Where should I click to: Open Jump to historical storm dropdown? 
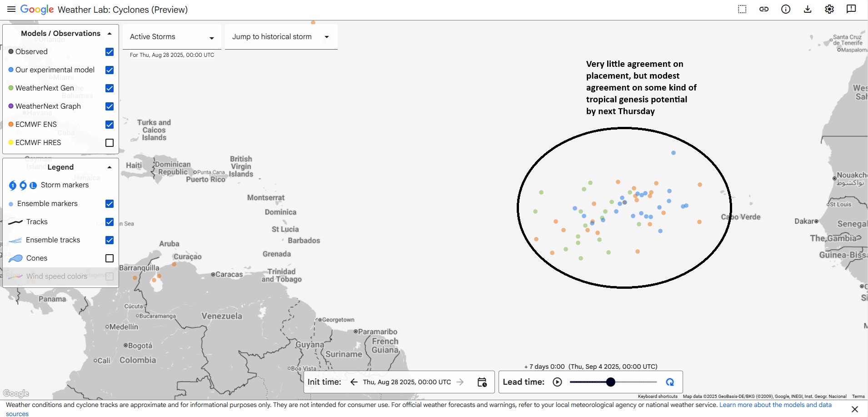tap(281, 37)
